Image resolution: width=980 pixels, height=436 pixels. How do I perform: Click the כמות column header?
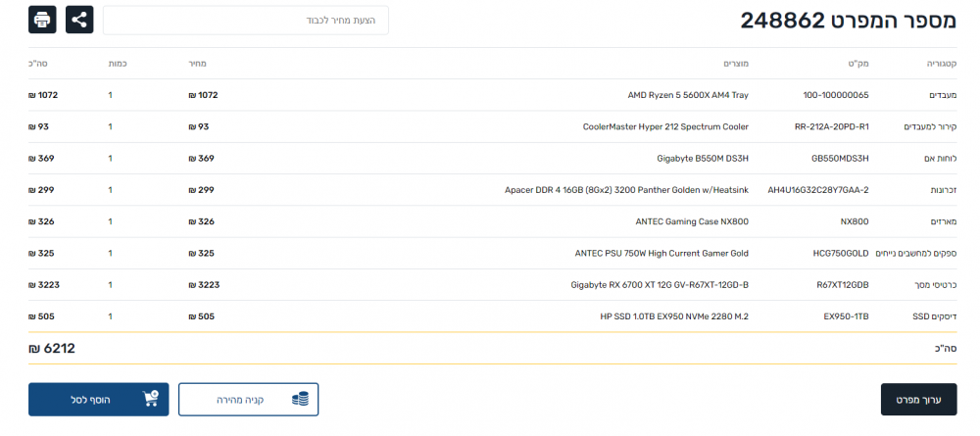[118, 64]
